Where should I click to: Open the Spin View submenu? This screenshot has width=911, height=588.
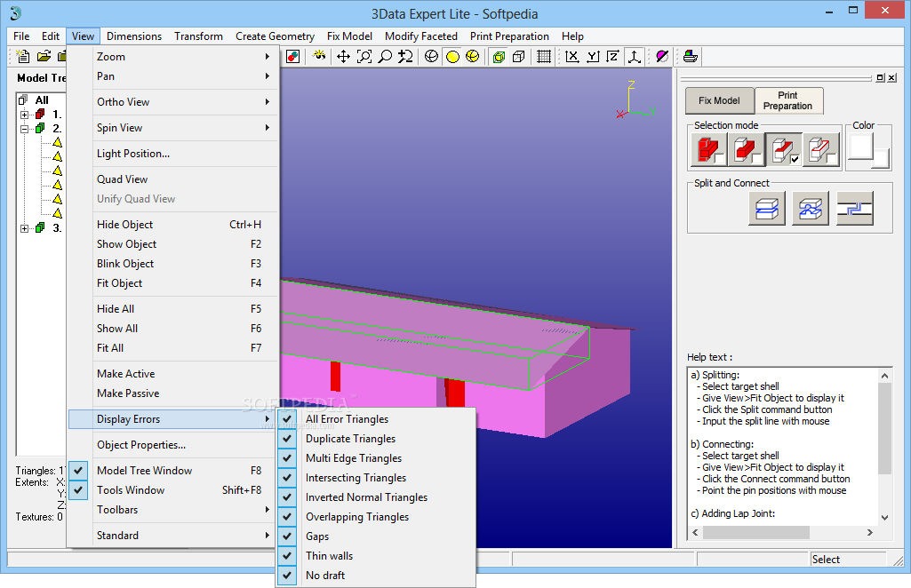click(172, 128)
